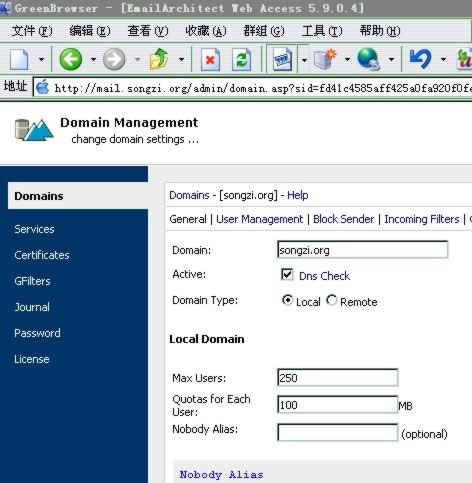The image size is (472, 483).
Task: Open the Incoming Filters tab
Action: tap(422, 219)
